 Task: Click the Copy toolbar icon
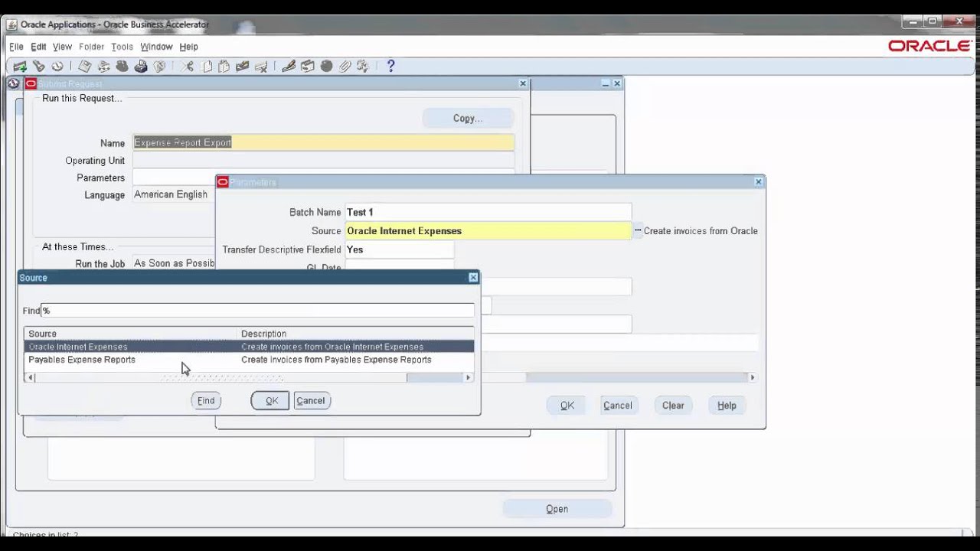pyautogui.click(x=207, y=67)
